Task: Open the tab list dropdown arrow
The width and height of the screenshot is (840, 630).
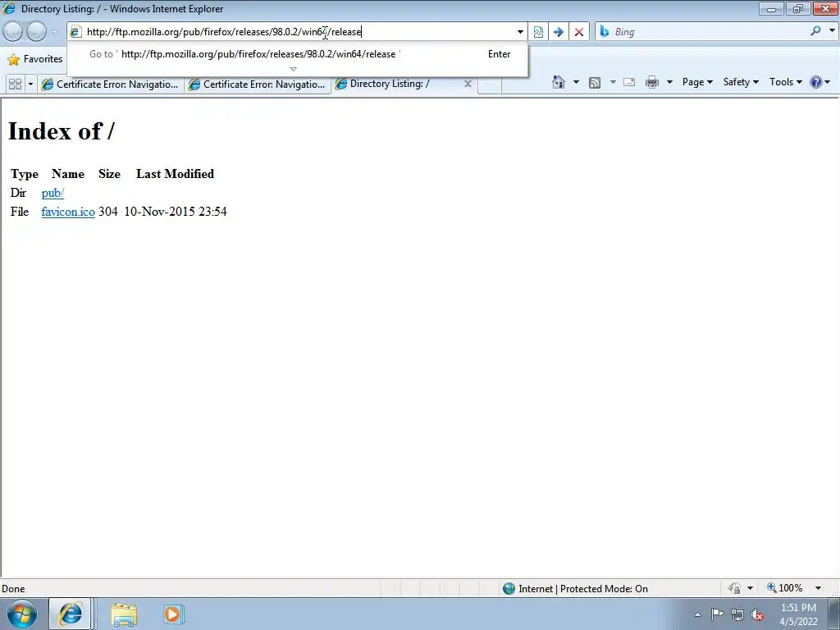Action: tap(30, 84)
